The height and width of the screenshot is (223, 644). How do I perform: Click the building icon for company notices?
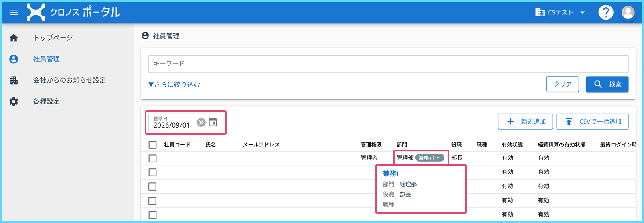pos(14,80)
